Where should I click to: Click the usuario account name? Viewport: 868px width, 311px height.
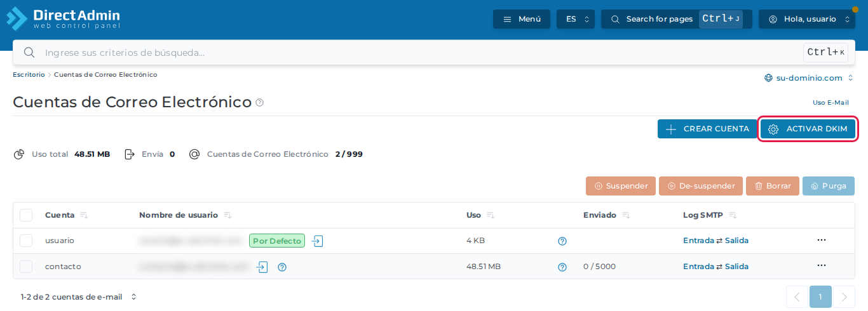pyautogui.click(x=60, y=241)
